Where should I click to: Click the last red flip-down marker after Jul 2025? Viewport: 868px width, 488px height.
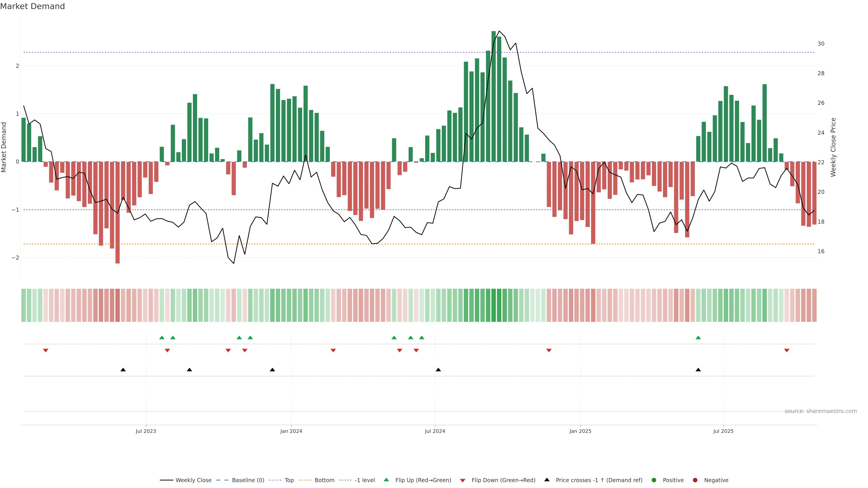click(x=786, y=351)
